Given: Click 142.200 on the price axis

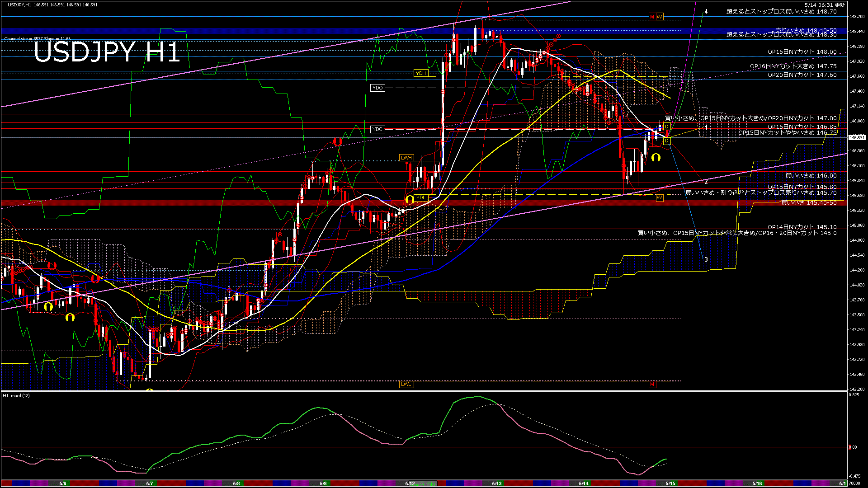Looking at the screenshot, I should click(x=857, y=389).
